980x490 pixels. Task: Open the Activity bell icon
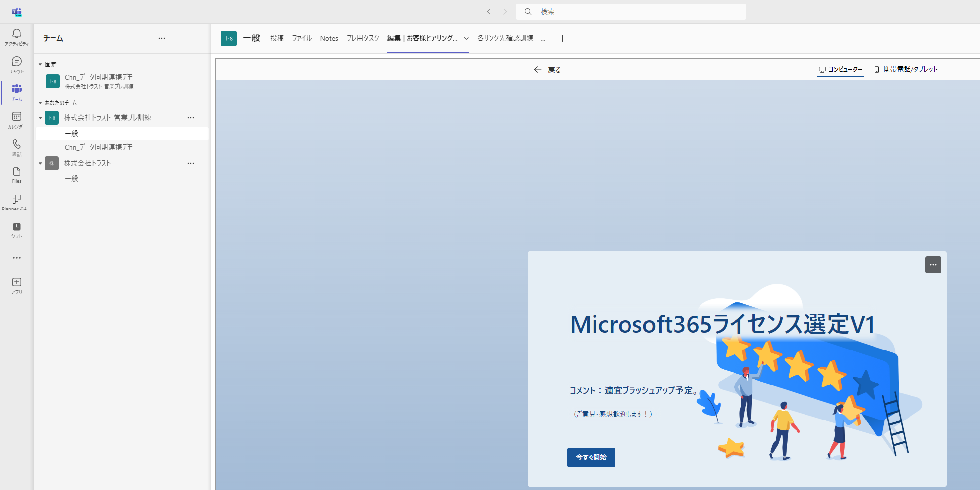click(17, 34)
